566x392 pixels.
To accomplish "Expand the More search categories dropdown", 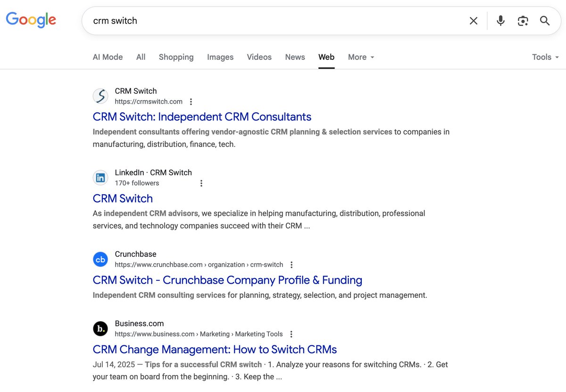I will pyautogui.click(x=361, y=57).
